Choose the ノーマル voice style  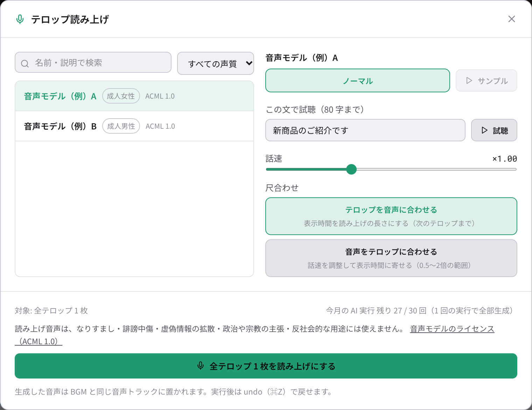point(358,81)
